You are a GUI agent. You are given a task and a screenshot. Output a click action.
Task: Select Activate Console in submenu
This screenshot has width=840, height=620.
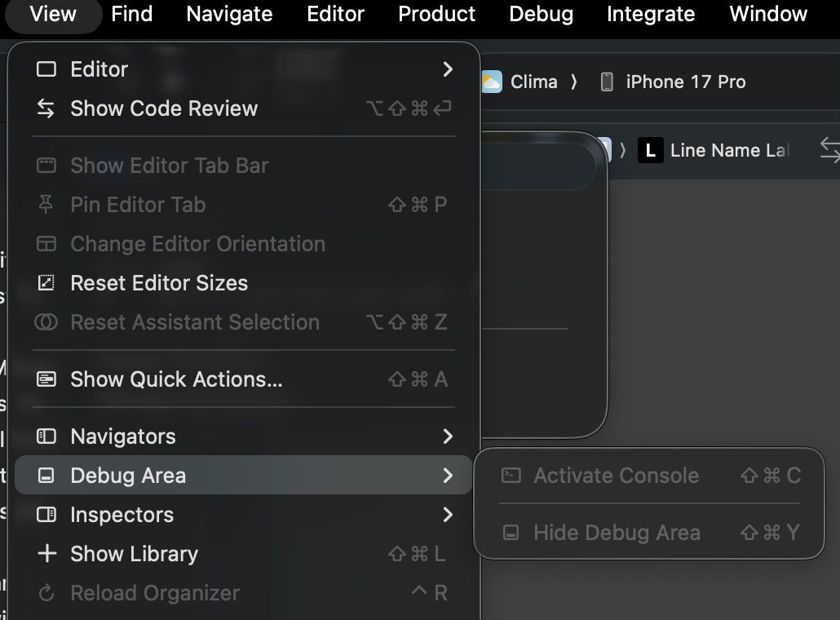click(x=616, y=476)
